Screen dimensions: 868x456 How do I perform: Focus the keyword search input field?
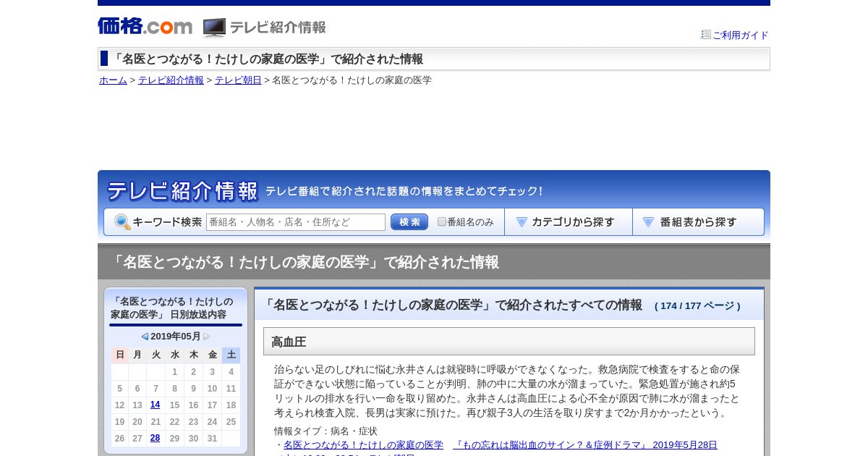(296, 222)
